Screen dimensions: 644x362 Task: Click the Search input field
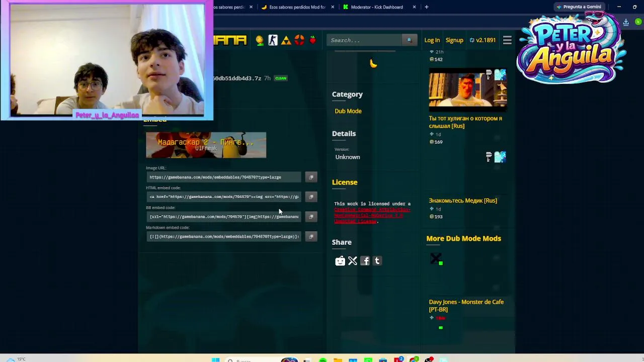[364, 40]
